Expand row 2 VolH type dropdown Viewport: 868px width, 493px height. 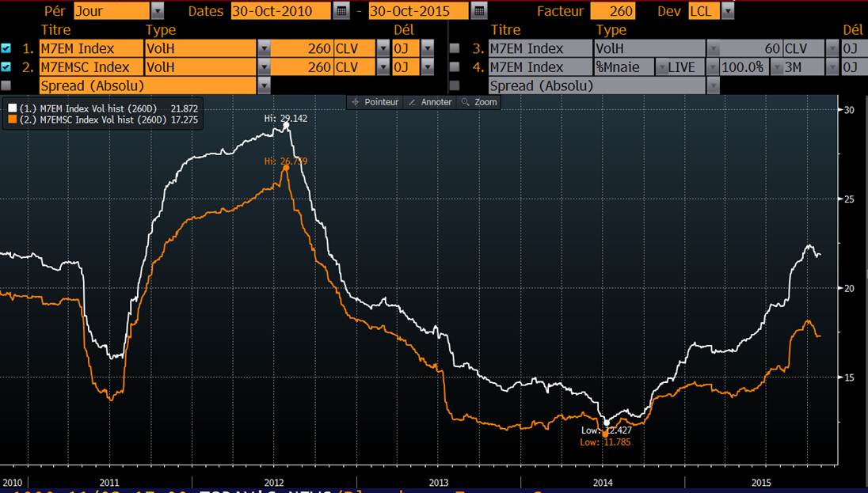tap(264, 67)
